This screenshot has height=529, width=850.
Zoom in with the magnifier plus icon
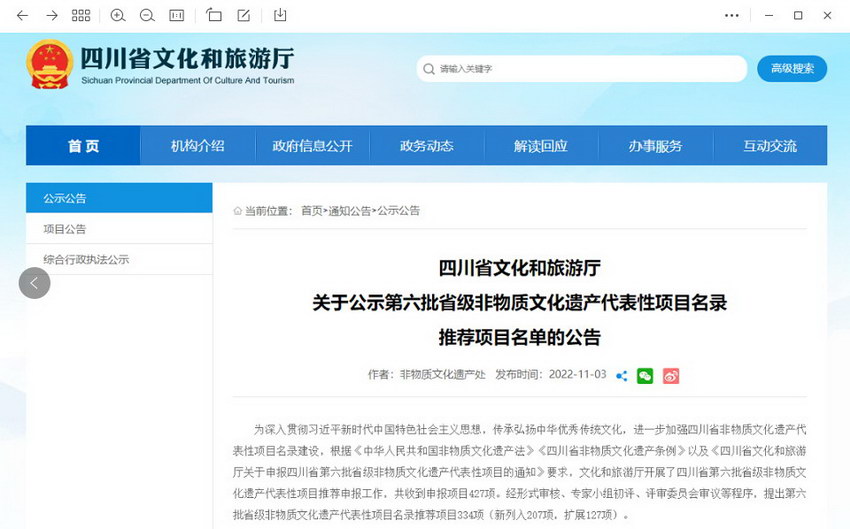click(x=118, y=15)
